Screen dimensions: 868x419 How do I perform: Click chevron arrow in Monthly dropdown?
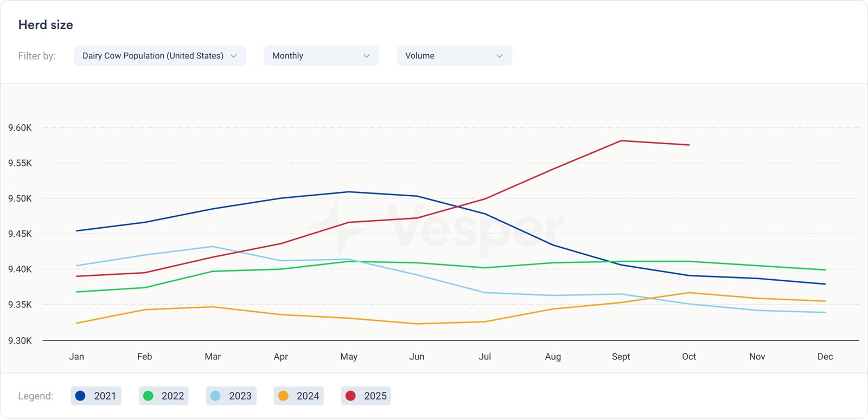click(367, 56)
